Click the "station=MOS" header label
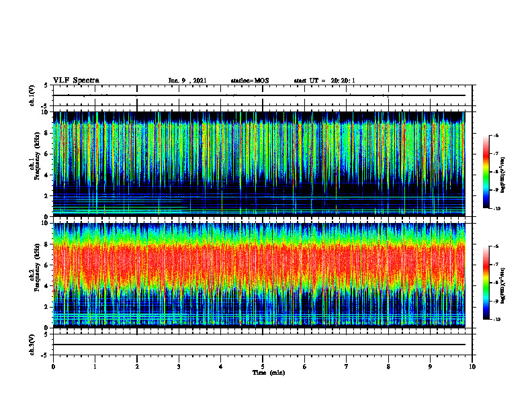The width and height of the screenshot is (532, 411). 250,81
